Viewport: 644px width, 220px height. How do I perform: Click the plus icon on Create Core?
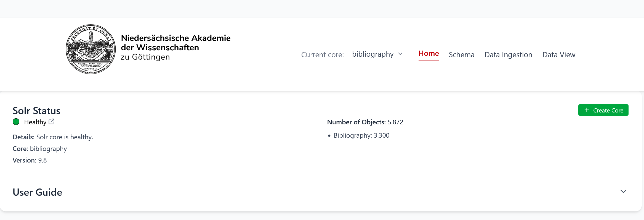587,110
